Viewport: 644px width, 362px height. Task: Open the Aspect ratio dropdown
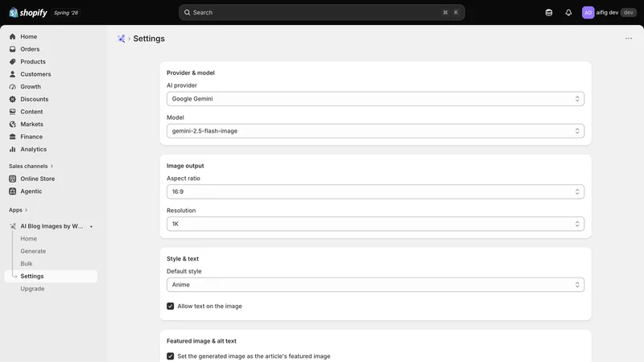(375, 191)
